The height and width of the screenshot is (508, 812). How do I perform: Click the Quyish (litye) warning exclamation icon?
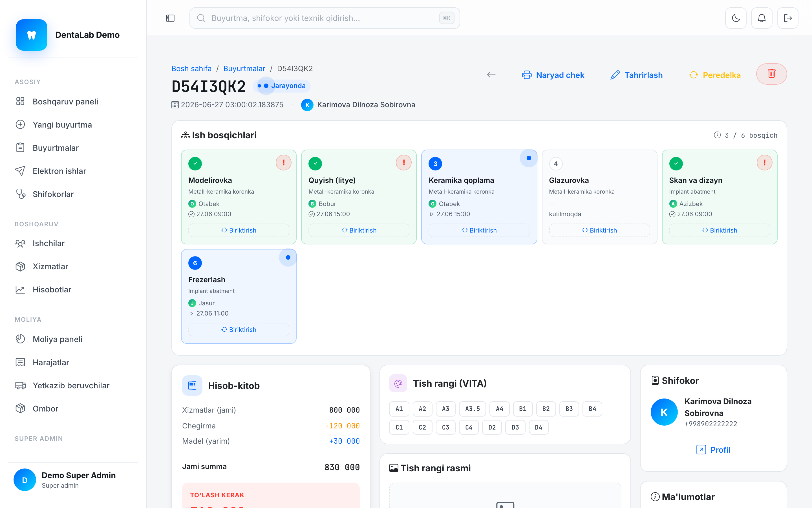404,163
